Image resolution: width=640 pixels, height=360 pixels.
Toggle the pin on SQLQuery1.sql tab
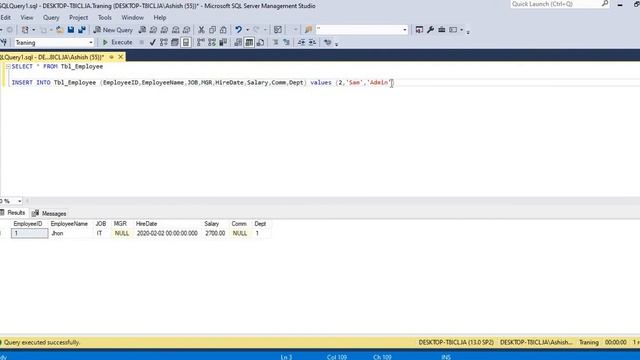click(x=111, y=57)
